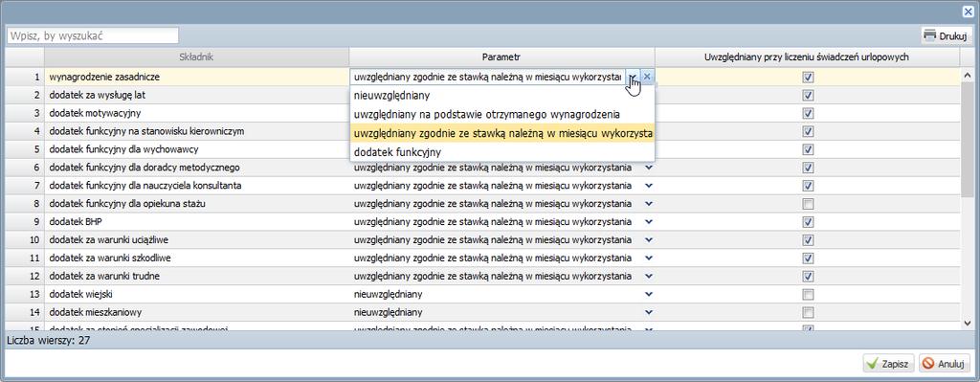Screen dimensions: 980x382
Task: Enable checkbox for dodatek funkcyjny dla opiekuna stażu
Action: pos(808,204)
